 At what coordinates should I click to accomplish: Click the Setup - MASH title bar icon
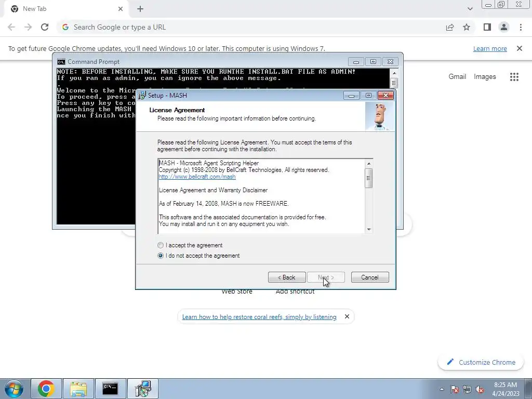(142, 96)
